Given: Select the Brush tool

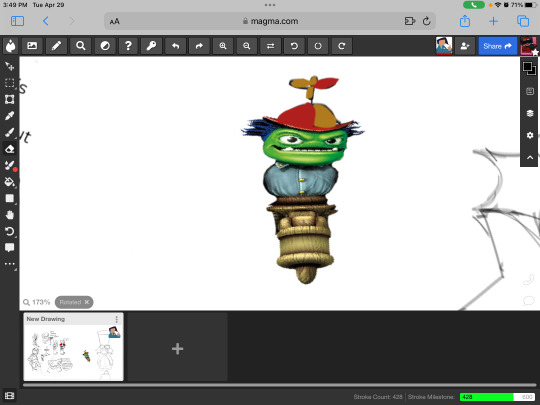Looking at the screenshot, I should click(10, 132).
